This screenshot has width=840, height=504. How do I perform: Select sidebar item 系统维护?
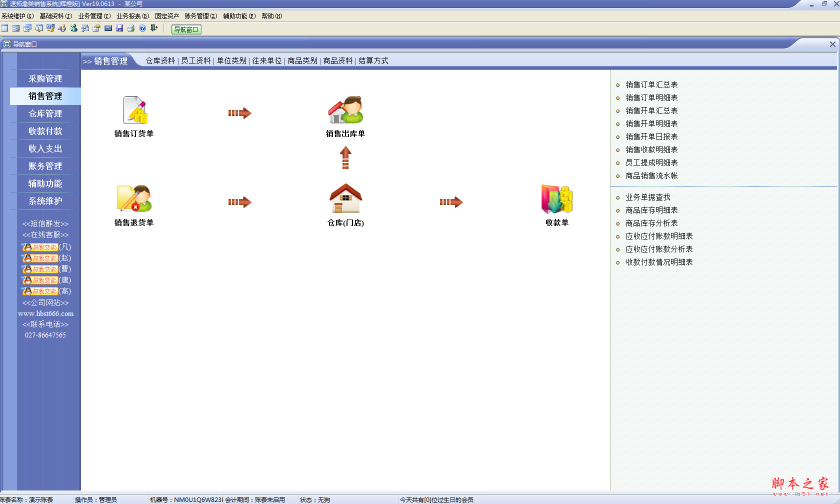[x=45, y=201]
